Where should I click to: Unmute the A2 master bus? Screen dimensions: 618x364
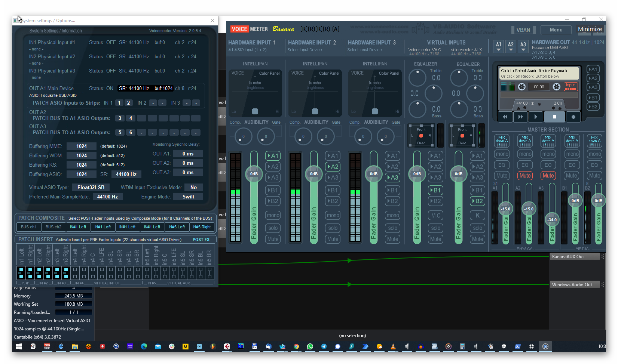[525, 176]
